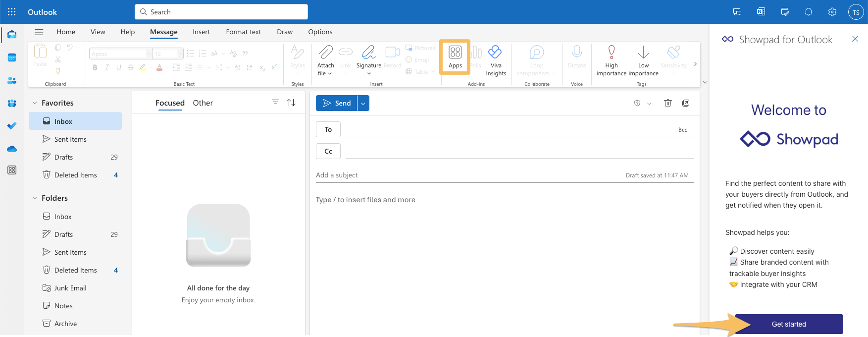
Task: Change message sort order arrows
Action: [x=291, y=103]
